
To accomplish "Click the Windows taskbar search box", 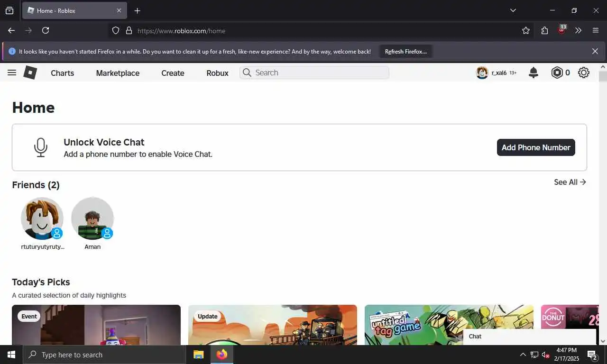I will coord(104,355).
